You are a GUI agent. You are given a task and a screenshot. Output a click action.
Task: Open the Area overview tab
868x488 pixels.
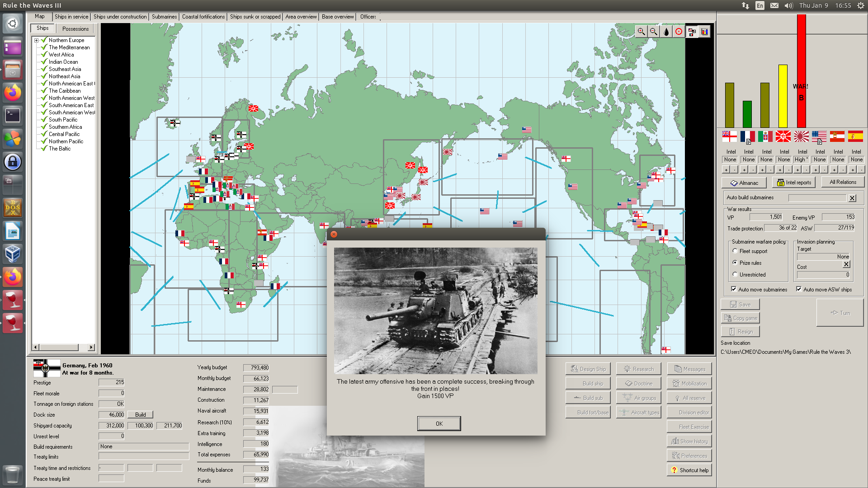(x=301, y=17)
